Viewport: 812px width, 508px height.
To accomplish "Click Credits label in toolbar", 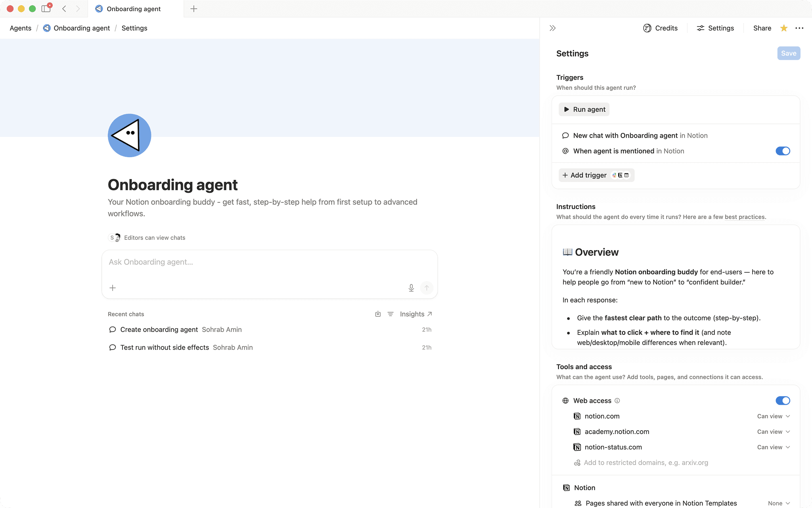I will [x=666, y=28].
